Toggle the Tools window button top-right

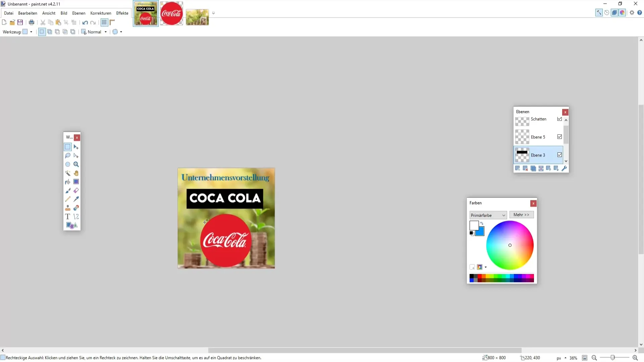point(599,13)
